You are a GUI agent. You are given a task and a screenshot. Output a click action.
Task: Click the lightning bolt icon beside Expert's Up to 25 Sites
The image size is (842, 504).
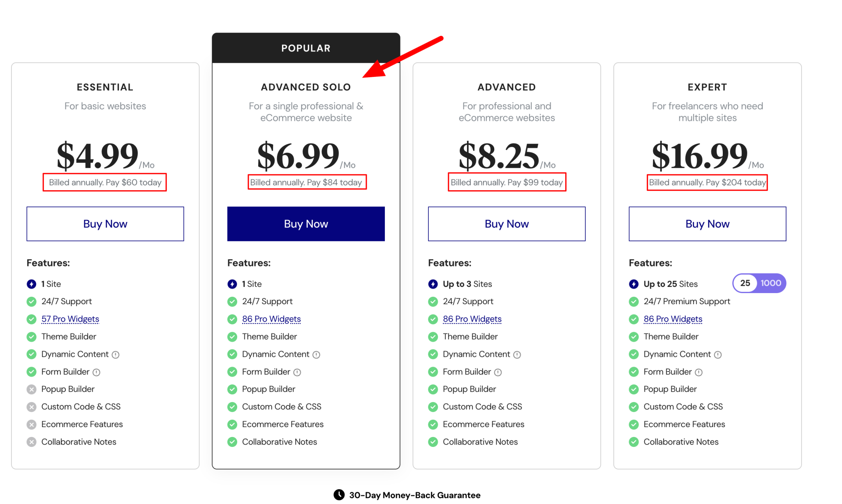[x=633, y=284]
